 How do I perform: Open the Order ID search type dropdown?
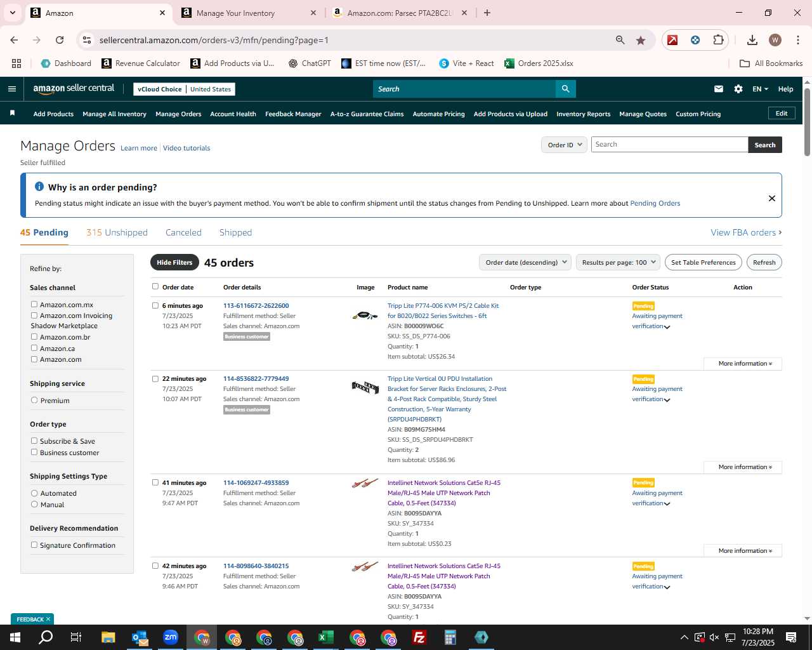point(564,145)
